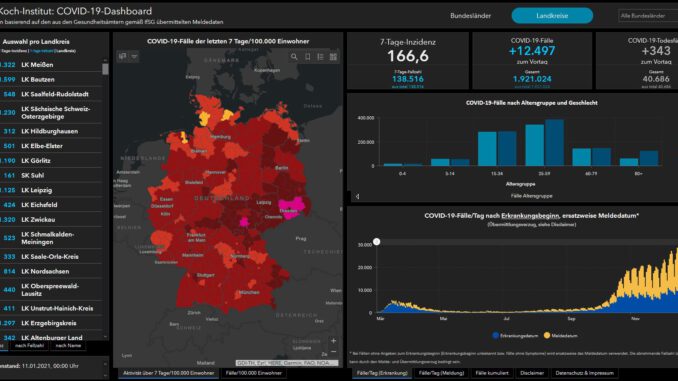This screenshot has height=381, width=678.
Task: Select LK Sächsische Schweiz-Osterzgebirge row
Action: pyautogui.click(x=51, y=113)
